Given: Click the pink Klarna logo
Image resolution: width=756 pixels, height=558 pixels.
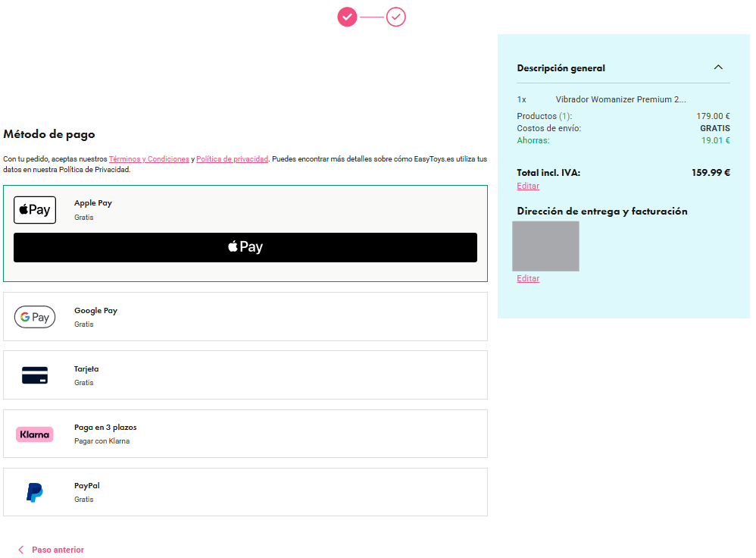Looking at the screenshot, I should pyautogui.click(x=35, y=434).
